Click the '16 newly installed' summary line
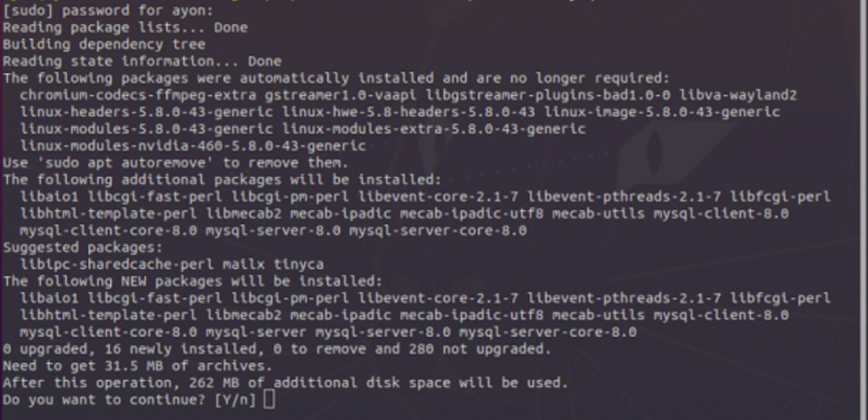Viewport: 868px width, 420px height. pos(277,349)
